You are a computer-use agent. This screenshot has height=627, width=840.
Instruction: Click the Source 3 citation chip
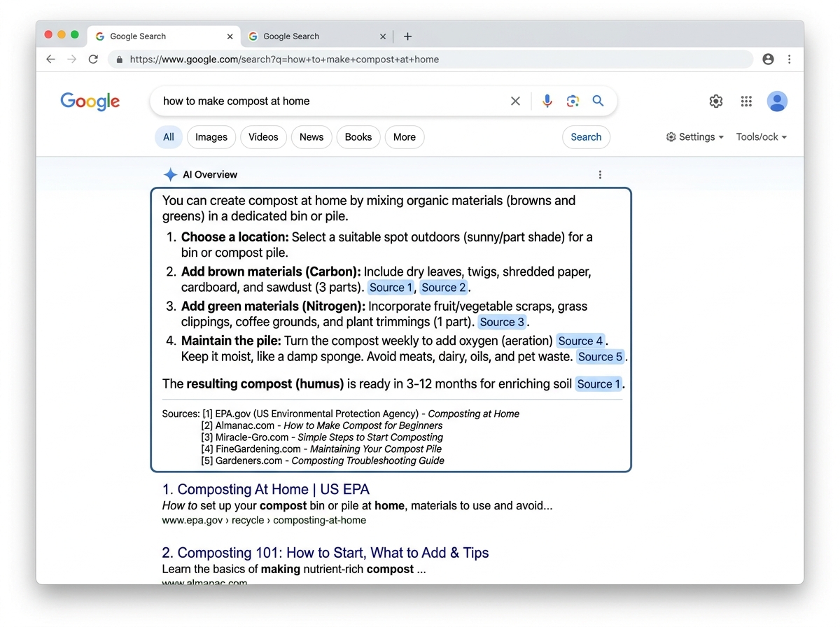pos(502,322)
